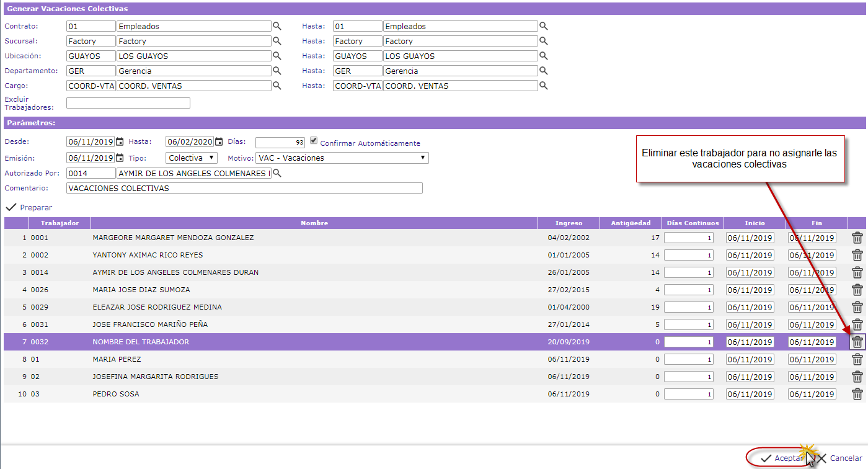Click the Excluir Trabajadores input field
This screenshot has height=469, width=868.
[x=128, y=103]
